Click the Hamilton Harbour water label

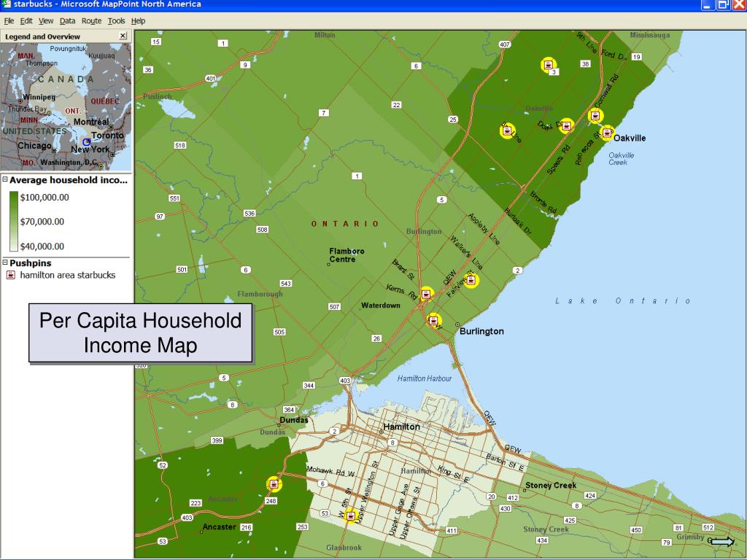pos(425,378)
